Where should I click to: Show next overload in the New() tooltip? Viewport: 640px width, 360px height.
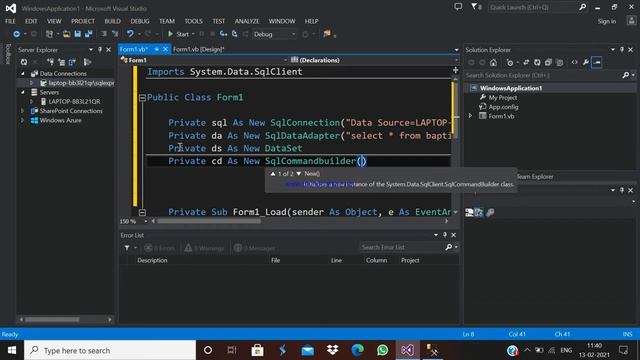point(299,174)
